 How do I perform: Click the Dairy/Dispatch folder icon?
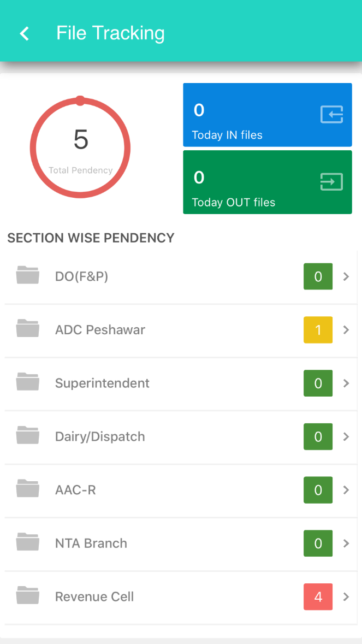pyautogui.click(x=28, y=436)
